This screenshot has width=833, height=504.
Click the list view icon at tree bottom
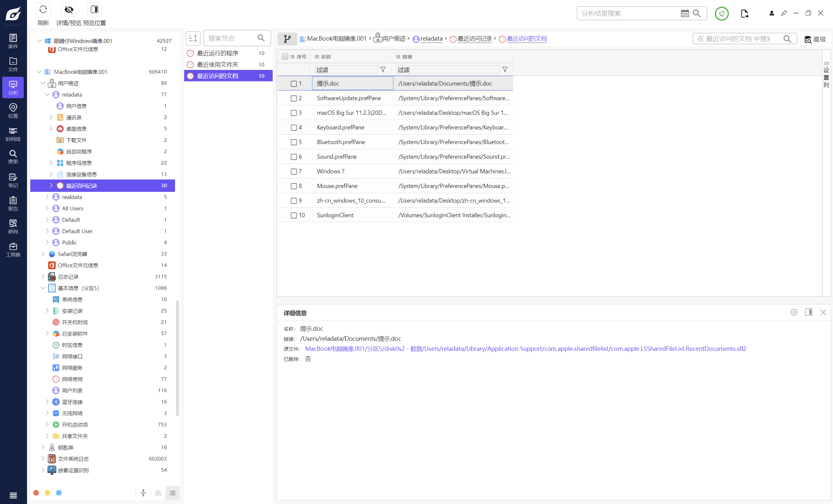[x=172, y=493]
